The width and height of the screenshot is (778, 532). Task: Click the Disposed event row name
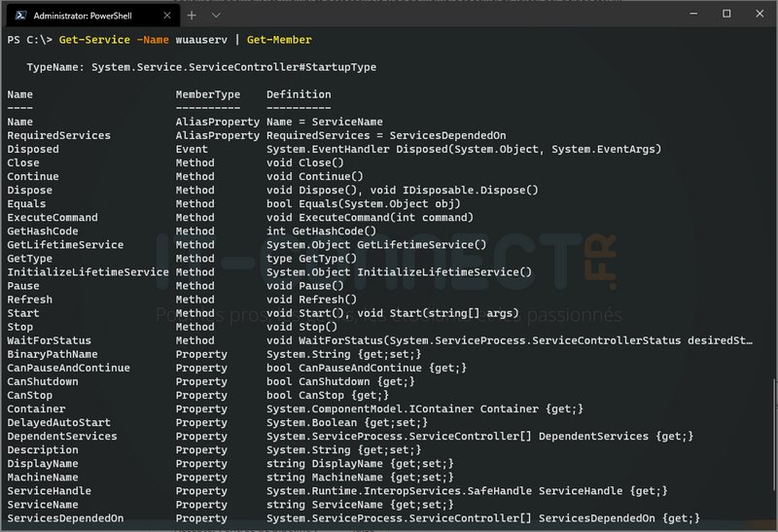tap(33, 150)
